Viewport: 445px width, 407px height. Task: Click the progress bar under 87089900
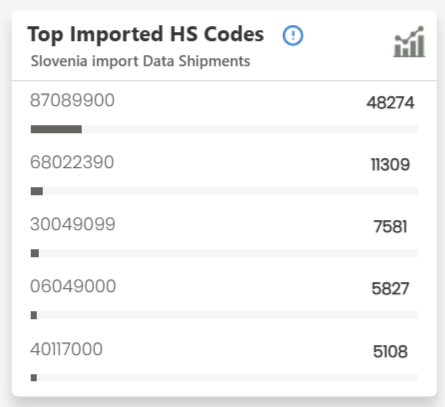pos(224,129)
